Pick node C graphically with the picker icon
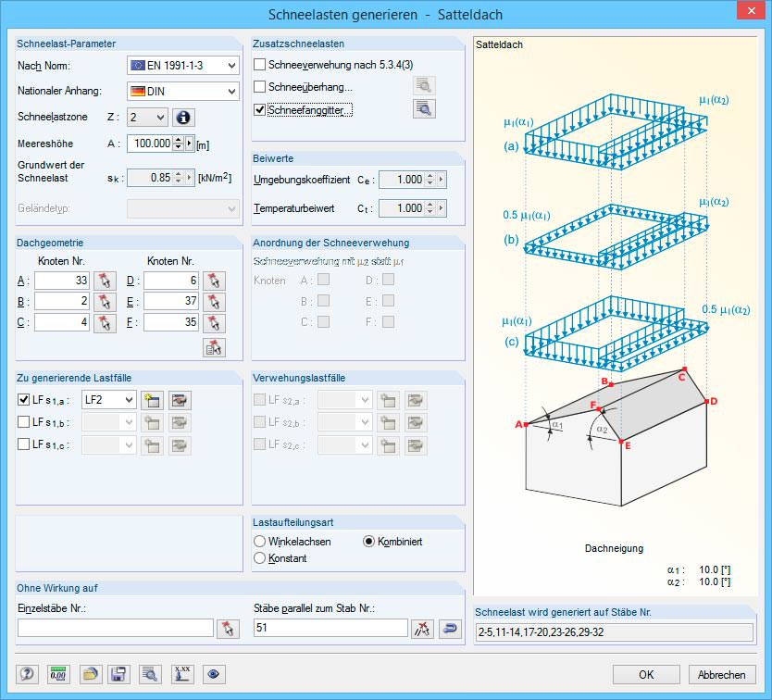The height and width of the screenshot is (700, 772). tap(105, 322)
